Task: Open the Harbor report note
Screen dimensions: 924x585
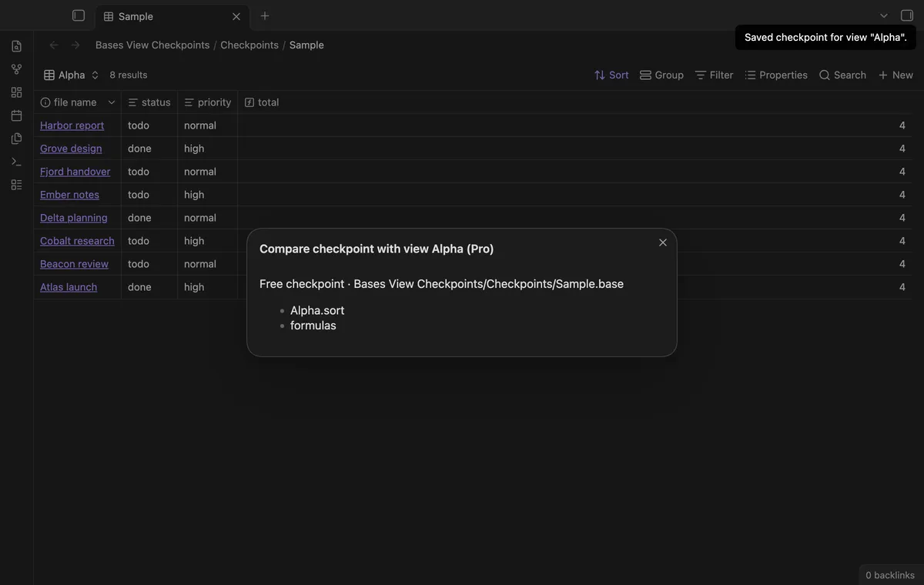Action: point(72,125)
